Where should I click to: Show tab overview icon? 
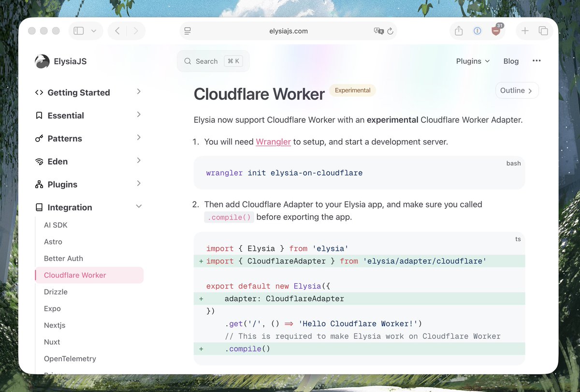[543, 31]
